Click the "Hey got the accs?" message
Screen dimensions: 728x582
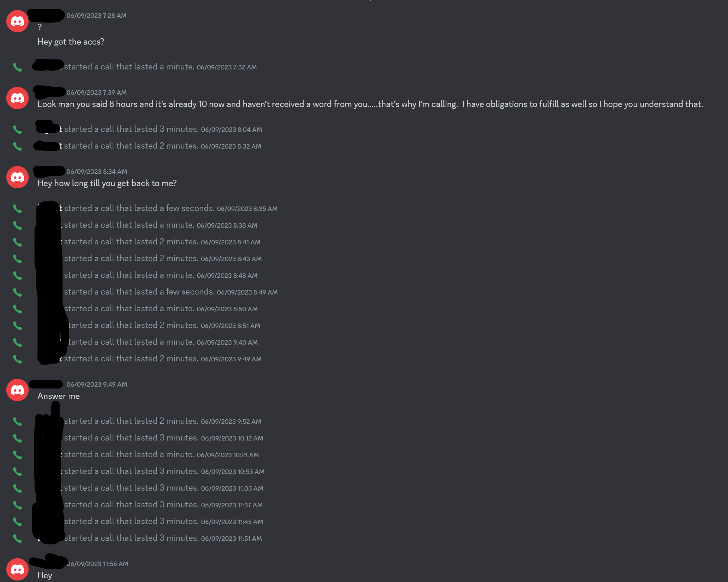point(71,42)
